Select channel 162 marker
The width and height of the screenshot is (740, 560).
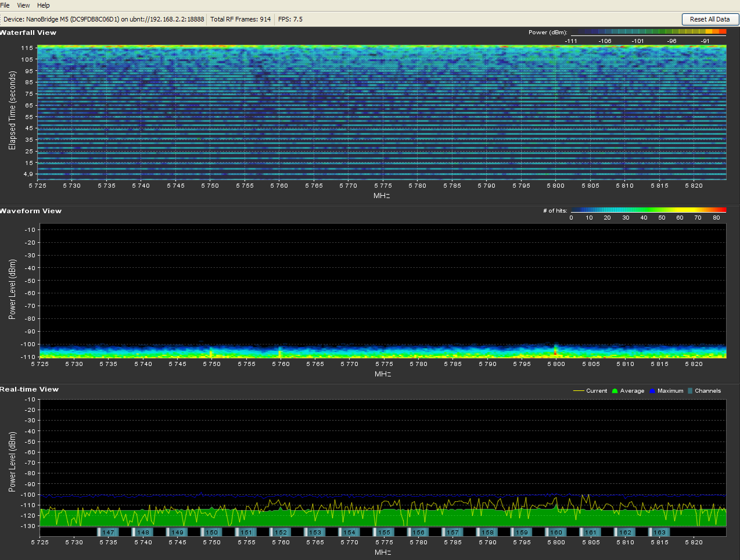click(625, 532)
